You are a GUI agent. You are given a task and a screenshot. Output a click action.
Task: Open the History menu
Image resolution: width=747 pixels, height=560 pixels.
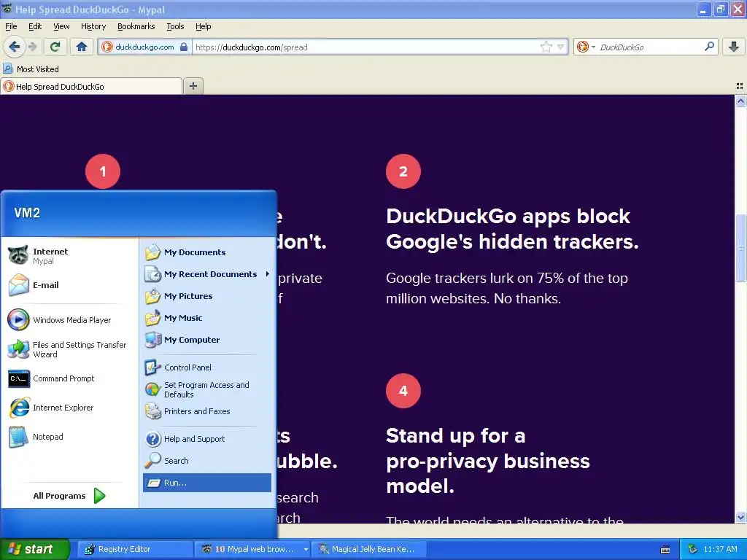tap(93, 26)
